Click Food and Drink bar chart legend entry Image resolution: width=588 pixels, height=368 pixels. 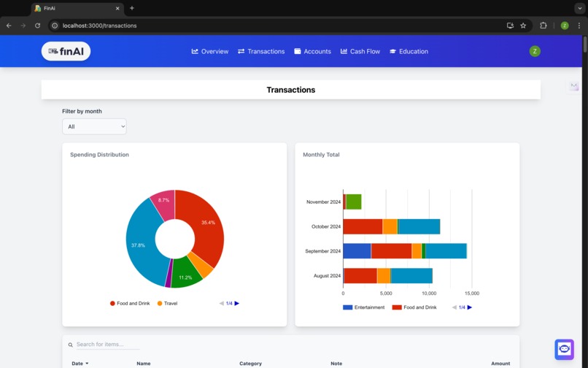pos(414,307)
